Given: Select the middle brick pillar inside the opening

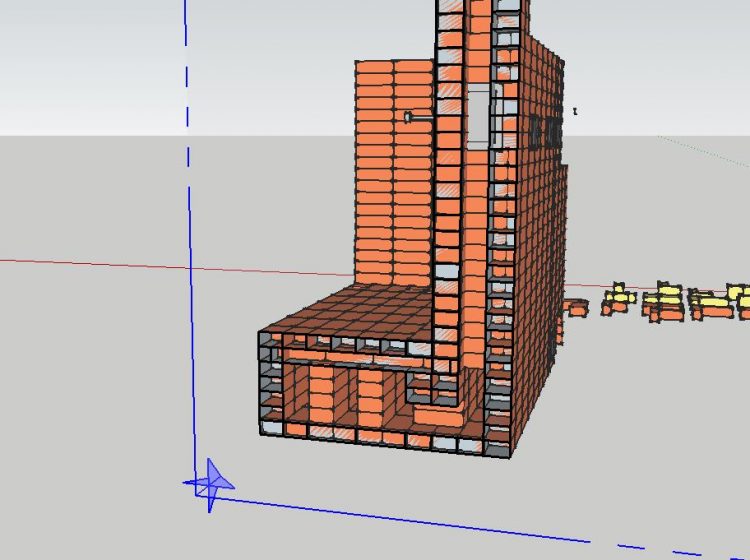Looking at the screenshot, I should pyautogui.click(x=371, y=395).
